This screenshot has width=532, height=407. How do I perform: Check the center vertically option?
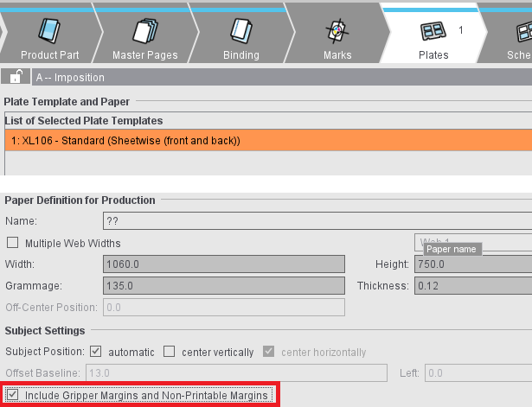click(170, 352)
